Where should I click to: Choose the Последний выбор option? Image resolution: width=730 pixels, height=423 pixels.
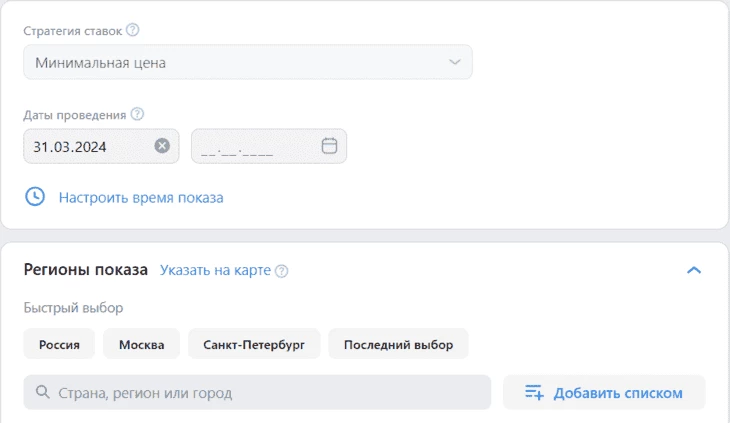399,344
